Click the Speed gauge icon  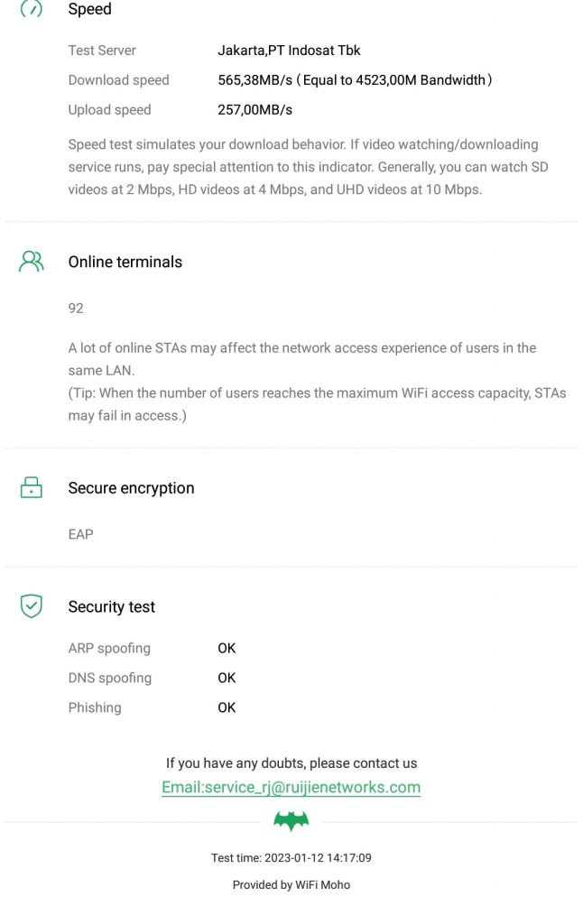(31, 8)
